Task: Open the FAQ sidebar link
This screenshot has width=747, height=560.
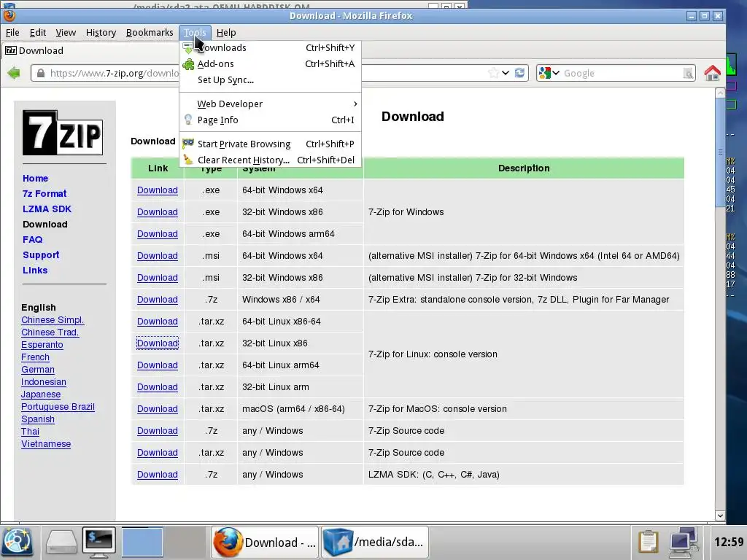Action: pos(32,239)
